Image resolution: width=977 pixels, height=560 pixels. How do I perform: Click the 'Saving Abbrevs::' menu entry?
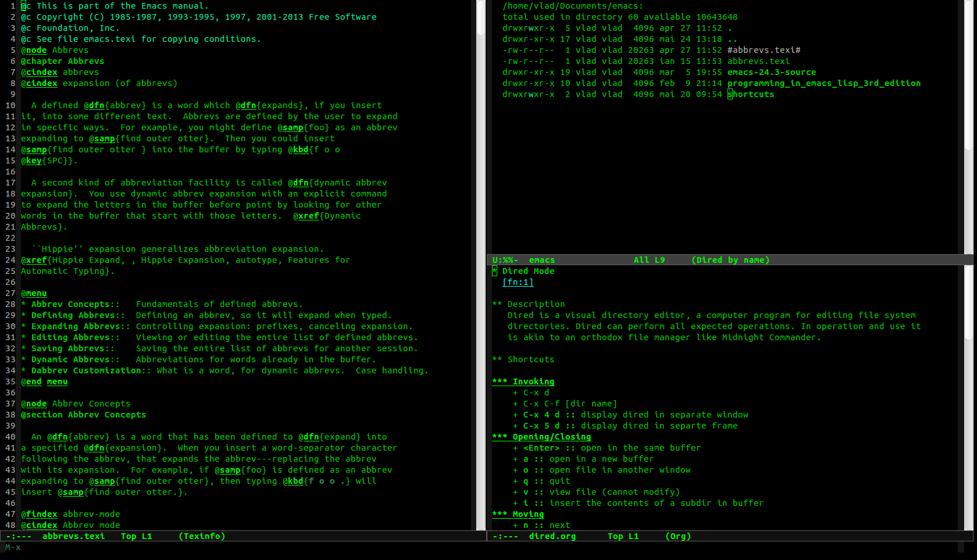click(73, 348)
